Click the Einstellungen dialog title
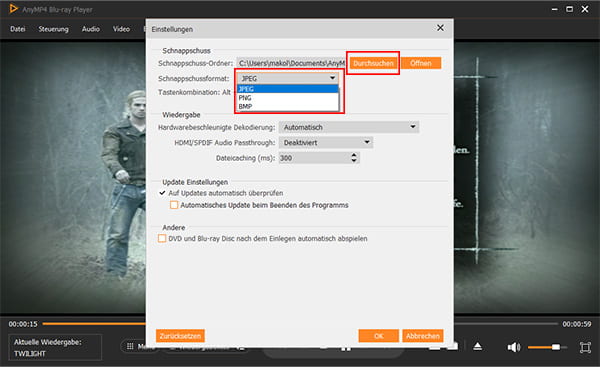600x367 pixels. click(x=172, y=29)
